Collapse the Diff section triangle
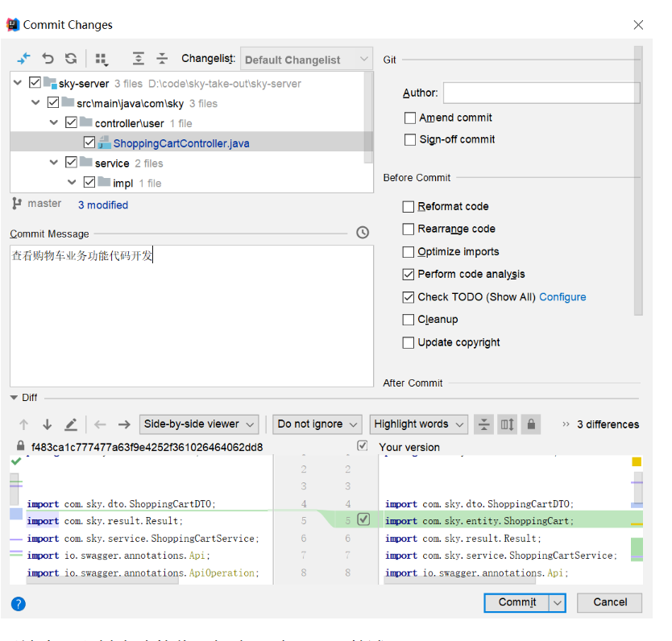Viewport: 672px width, 641px height. pos(14,397)
